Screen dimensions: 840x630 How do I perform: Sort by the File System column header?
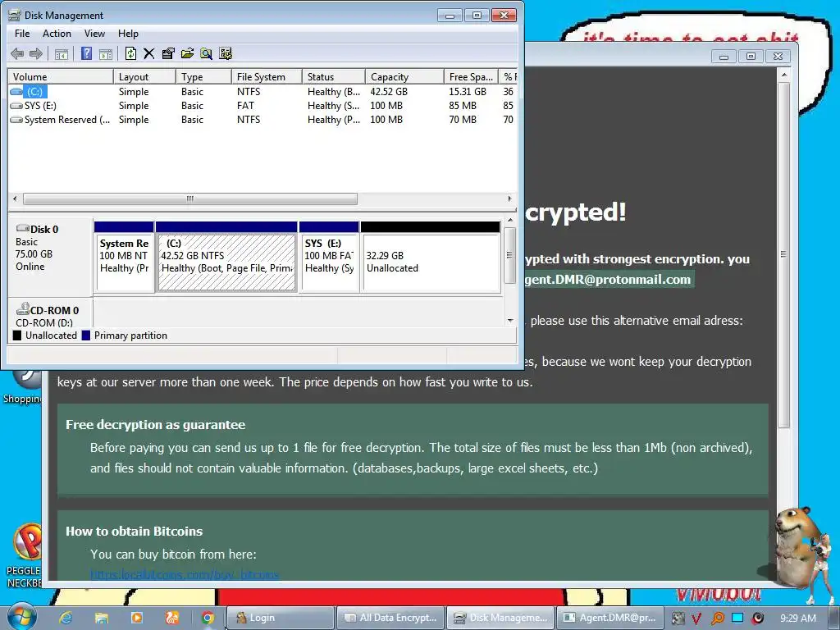267,76
